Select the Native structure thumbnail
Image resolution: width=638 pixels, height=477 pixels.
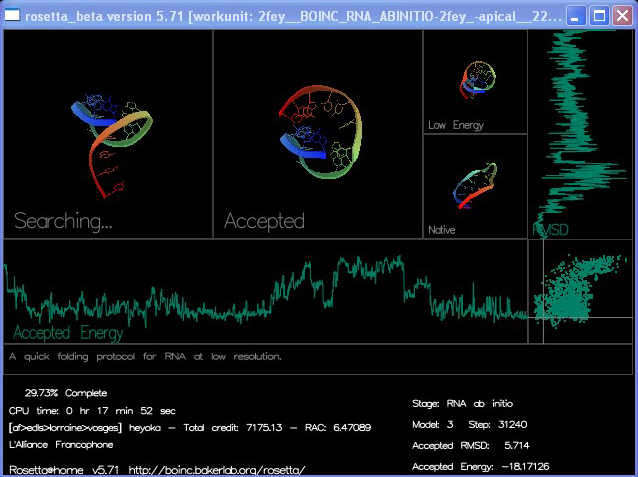pos(475,185)
